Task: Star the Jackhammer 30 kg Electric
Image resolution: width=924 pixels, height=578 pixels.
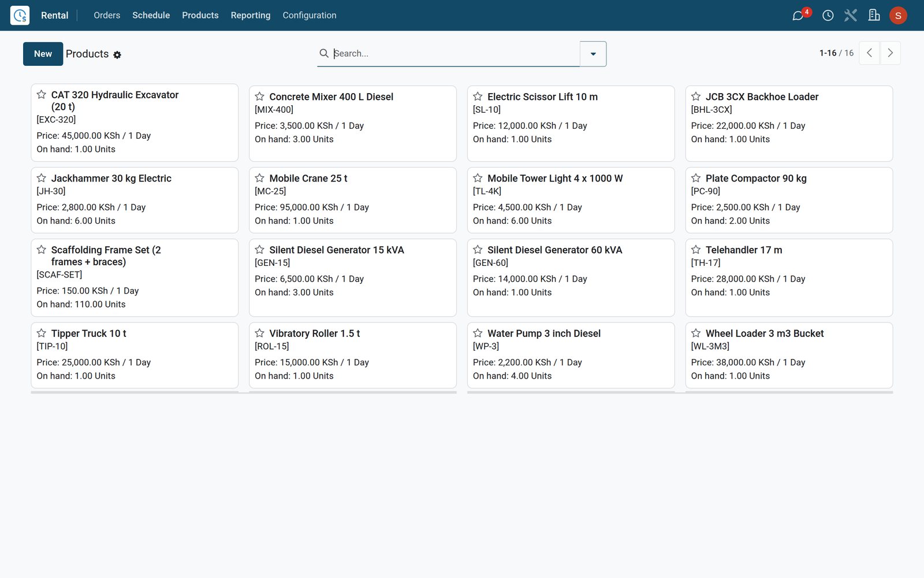Action: click(42, 178)
